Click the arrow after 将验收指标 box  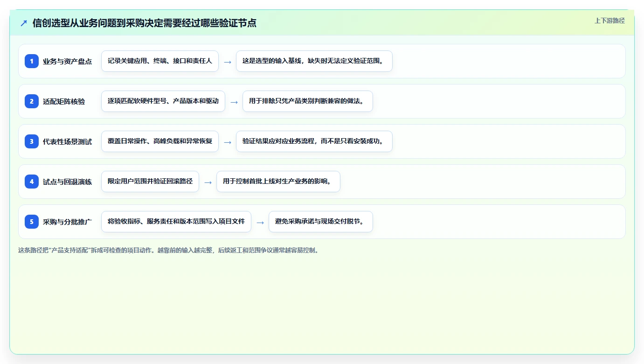[260, 222]
